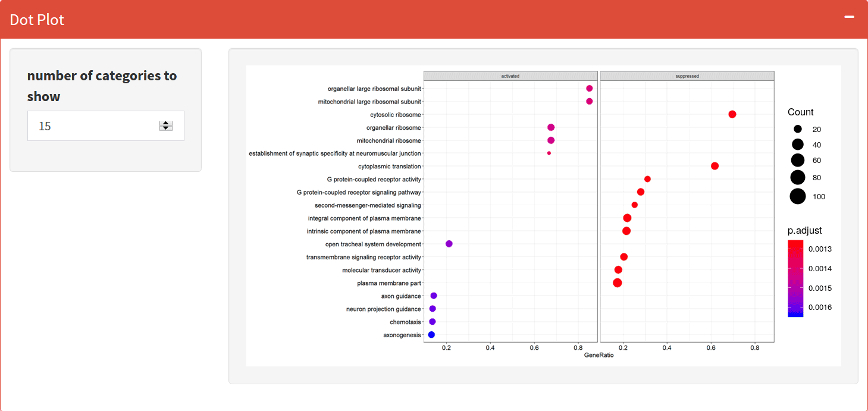Viewport: 868px width, 411px height.
Task: Decrease category count with the down stepper arrow
Action: pos(166,128)
